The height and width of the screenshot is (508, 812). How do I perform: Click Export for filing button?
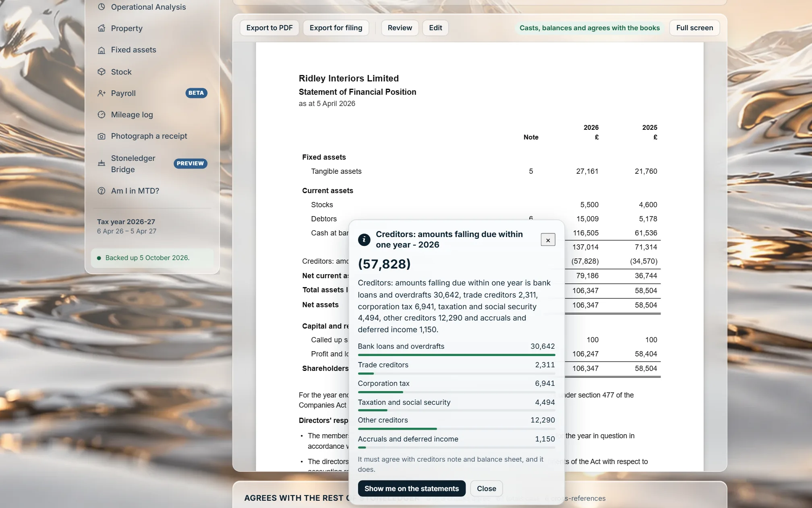(x=336, y=28)
